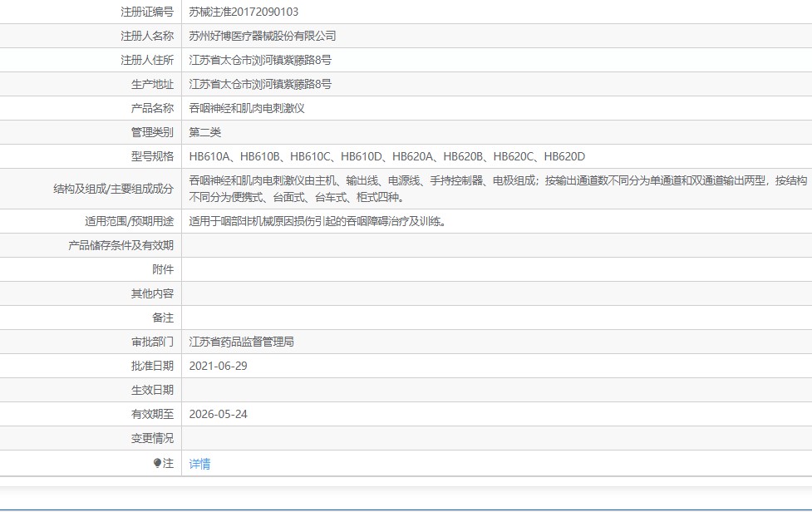Open the 详情 details link
This screenshot has width=812, height=512.
pos(199,463)
